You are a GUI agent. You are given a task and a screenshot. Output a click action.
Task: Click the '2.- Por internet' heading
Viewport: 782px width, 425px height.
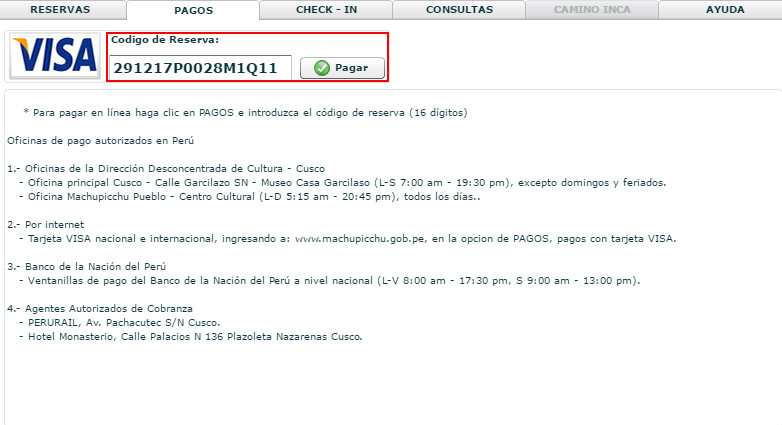click(45, 224)
